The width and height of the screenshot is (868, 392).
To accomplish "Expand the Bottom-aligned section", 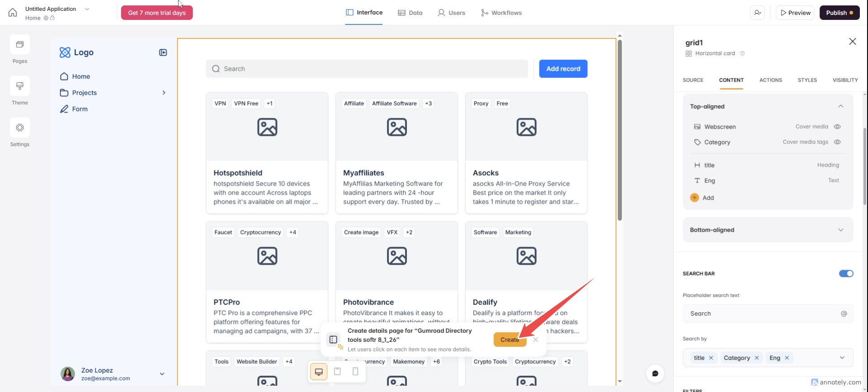I will (x=840, y=230).
